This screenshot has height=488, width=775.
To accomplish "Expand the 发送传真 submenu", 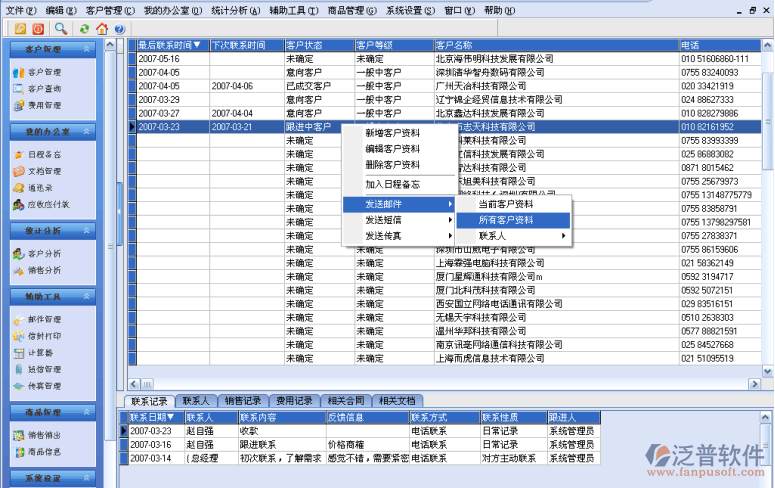I will pos(398,236).
